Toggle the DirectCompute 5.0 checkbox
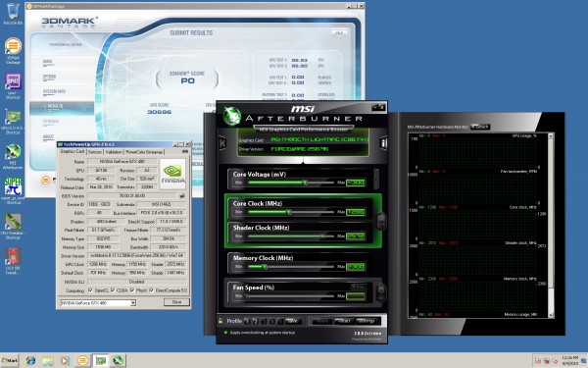Image resolution: width=588 pixels, height=368 pixels. click(x=152, y=290)
